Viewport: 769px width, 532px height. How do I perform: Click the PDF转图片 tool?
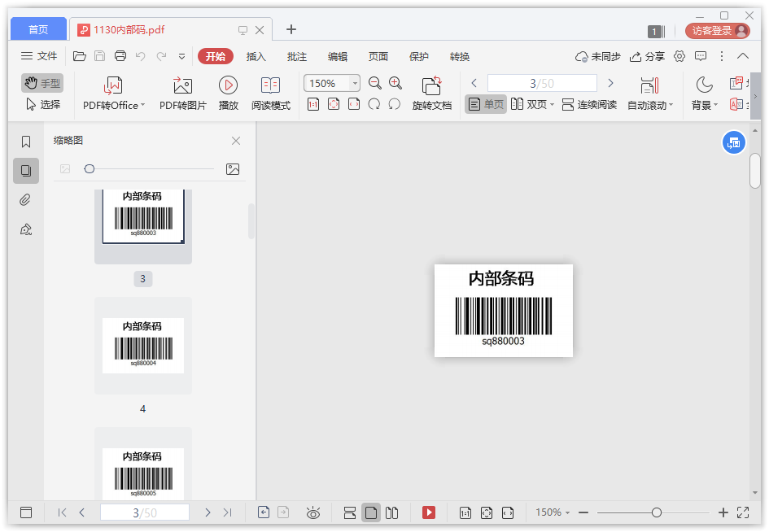point(183,94)
